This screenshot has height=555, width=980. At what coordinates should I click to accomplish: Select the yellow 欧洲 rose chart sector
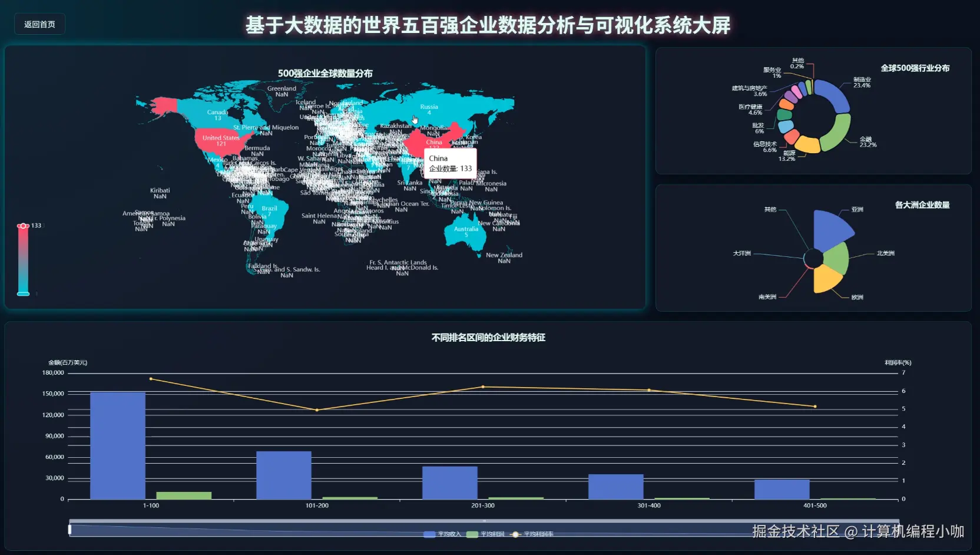(x=826, y=279)
